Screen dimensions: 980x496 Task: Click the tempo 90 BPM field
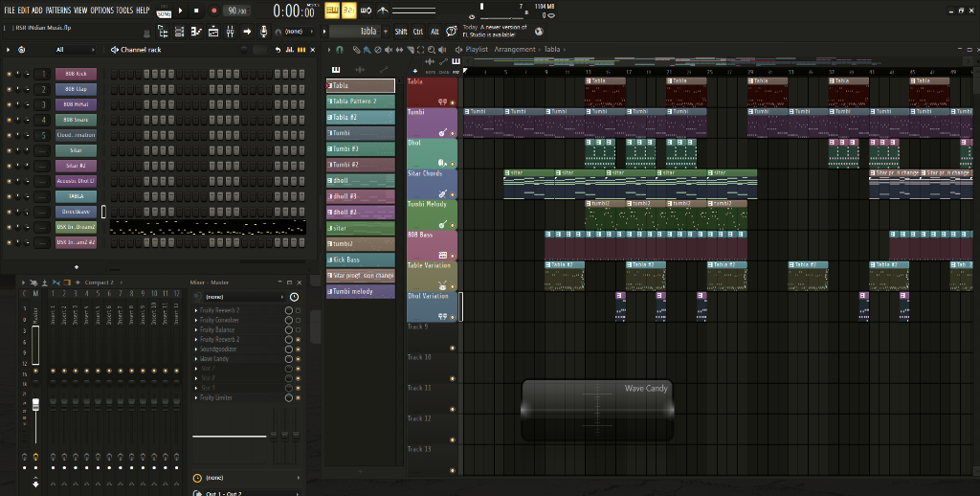(237, 11)
